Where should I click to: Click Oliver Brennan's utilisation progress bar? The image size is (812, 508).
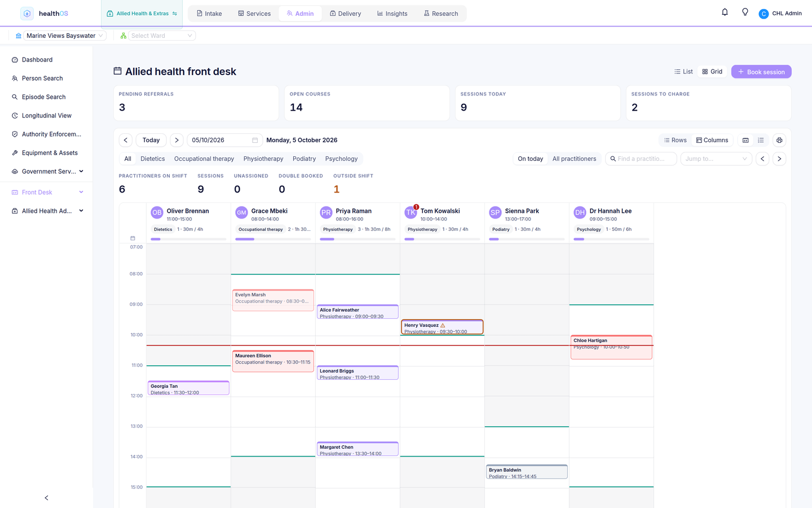[x=188, y=239]
